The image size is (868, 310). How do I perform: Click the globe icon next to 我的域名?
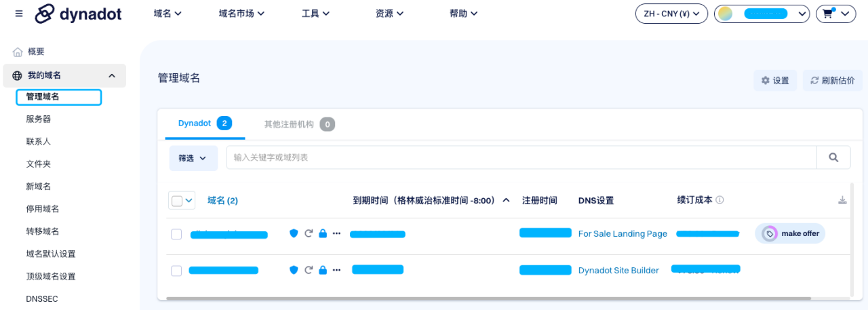click(x=18, y=75)
